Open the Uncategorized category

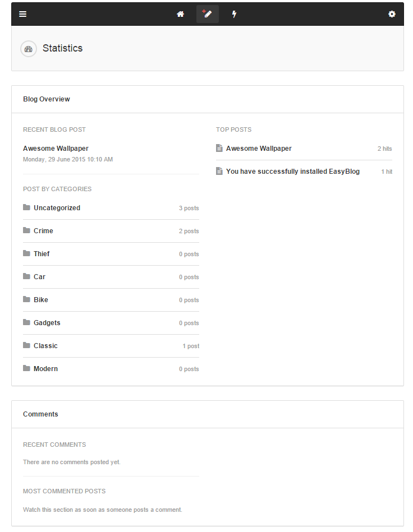tap(57, 207)
